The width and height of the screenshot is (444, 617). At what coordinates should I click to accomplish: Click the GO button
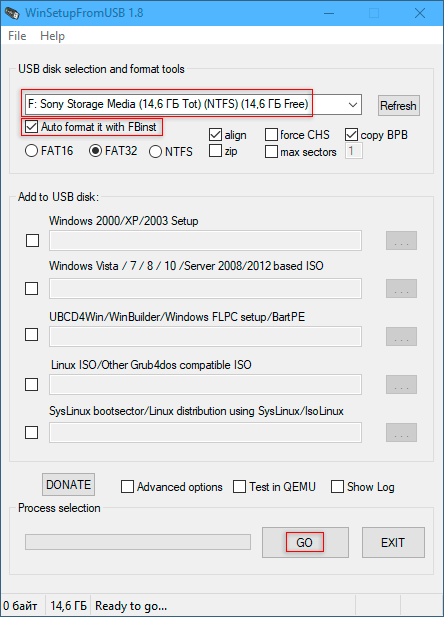click(305, 543)
